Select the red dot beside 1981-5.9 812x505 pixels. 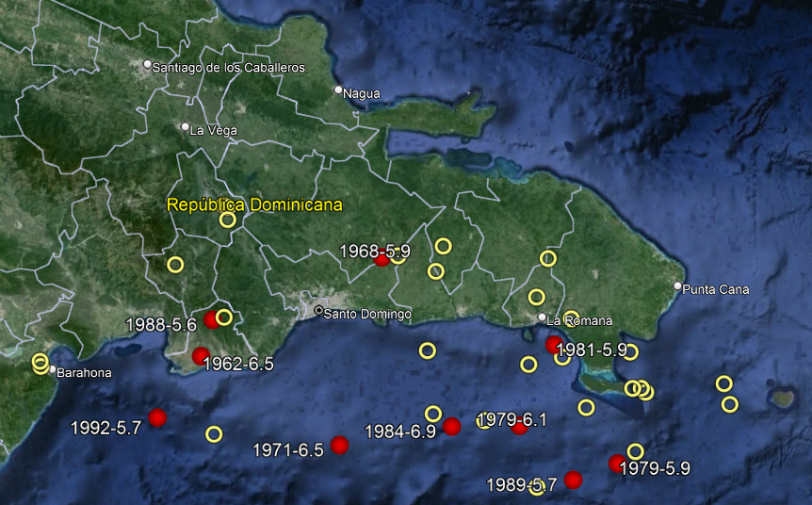[x=554, y=345]
